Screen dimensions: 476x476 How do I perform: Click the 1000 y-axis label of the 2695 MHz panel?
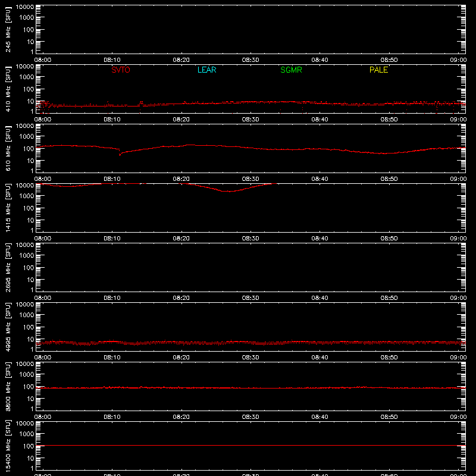pos(27,256)
